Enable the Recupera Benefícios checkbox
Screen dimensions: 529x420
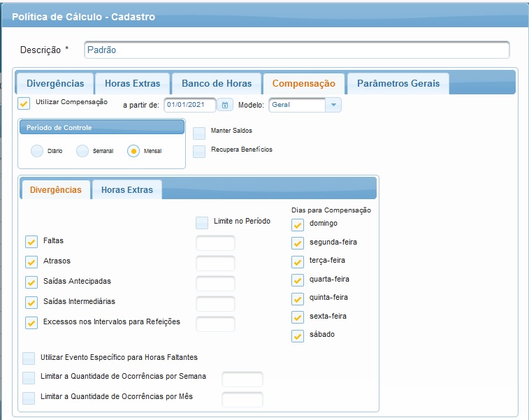coord(199,152)
